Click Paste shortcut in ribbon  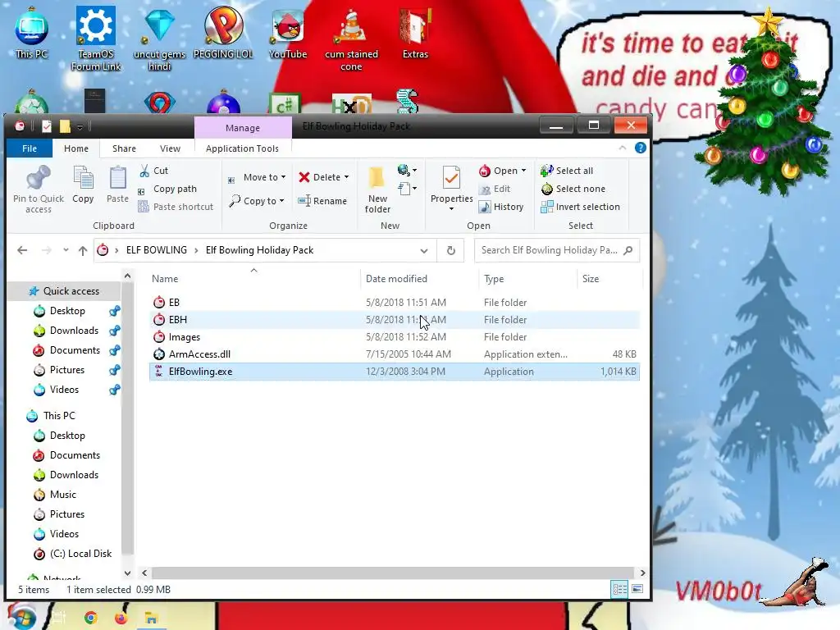click(176, 207)
